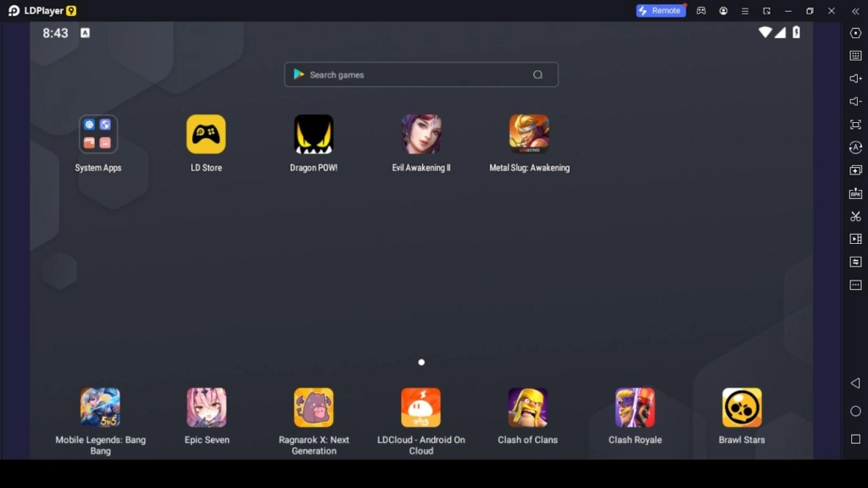This screenshot has height=488, width=868.
Task: Click the home screen page indicator dot
Action: [x=421, y=363]
